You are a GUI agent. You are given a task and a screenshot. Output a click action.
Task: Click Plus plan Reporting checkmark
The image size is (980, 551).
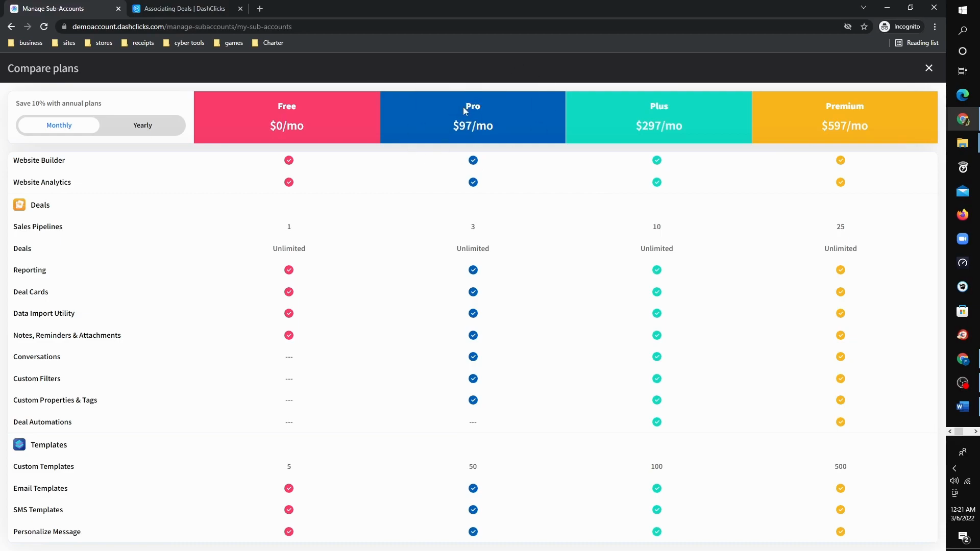tap(657, 270)
